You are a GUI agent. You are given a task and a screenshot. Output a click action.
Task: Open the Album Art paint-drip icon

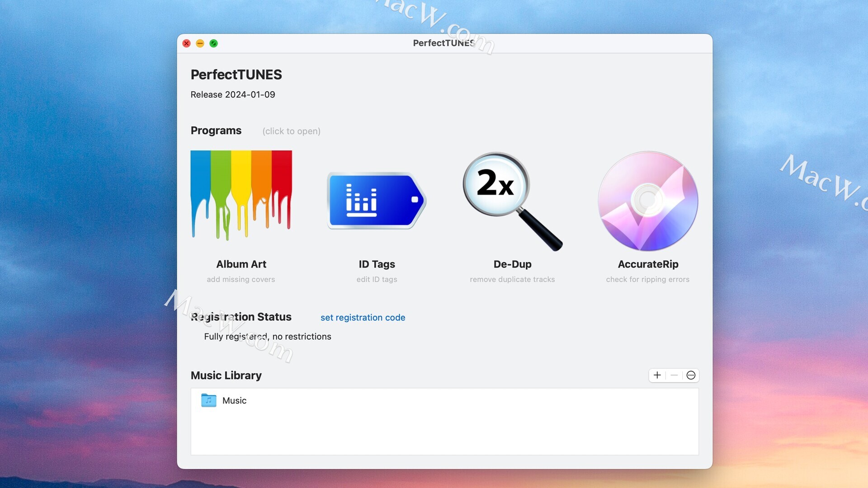[x=241, y=195]
